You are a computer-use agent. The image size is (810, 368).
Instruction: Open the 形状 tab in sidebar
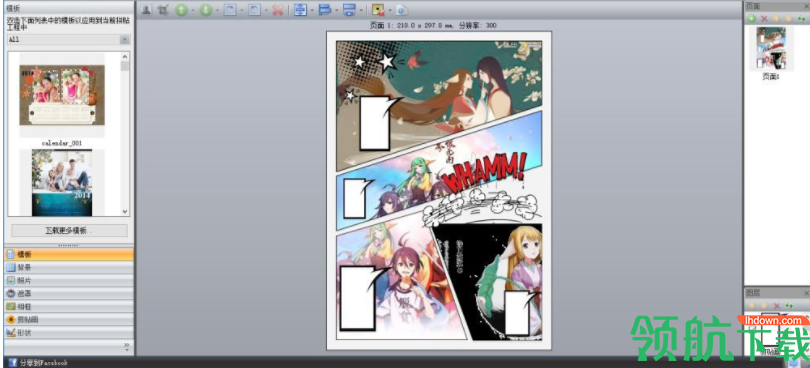pos(69,332)
